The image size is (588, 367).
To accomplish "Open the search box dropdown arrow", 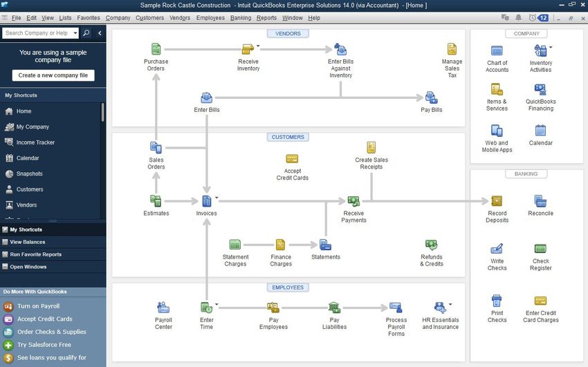I will [x=75, y=33].
